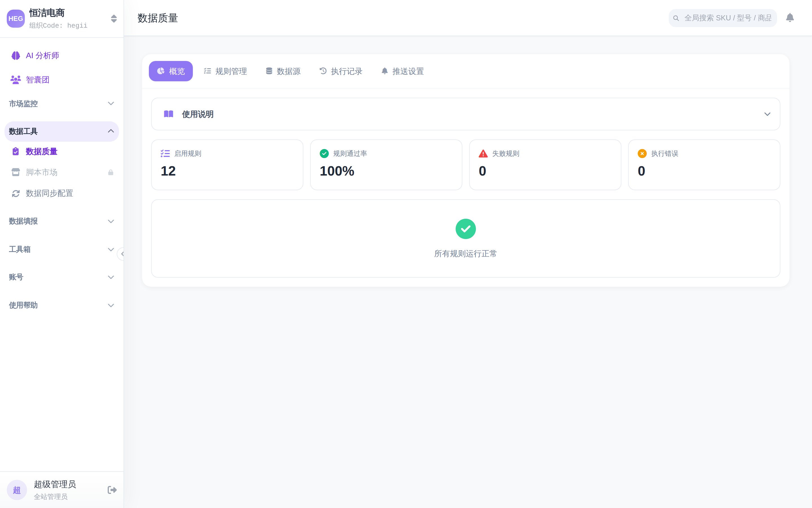Click the 使用说明 book icon
The height and width of the screenshot is (508, 812).
coord(168,114)
